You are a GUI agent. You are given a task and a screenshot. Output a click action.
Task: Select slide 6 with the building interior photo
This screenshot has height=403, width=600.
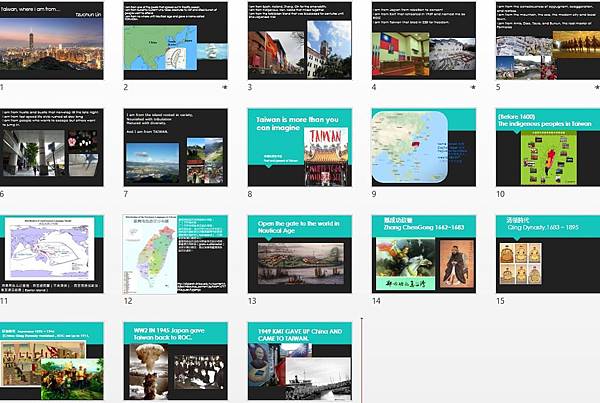51,147
